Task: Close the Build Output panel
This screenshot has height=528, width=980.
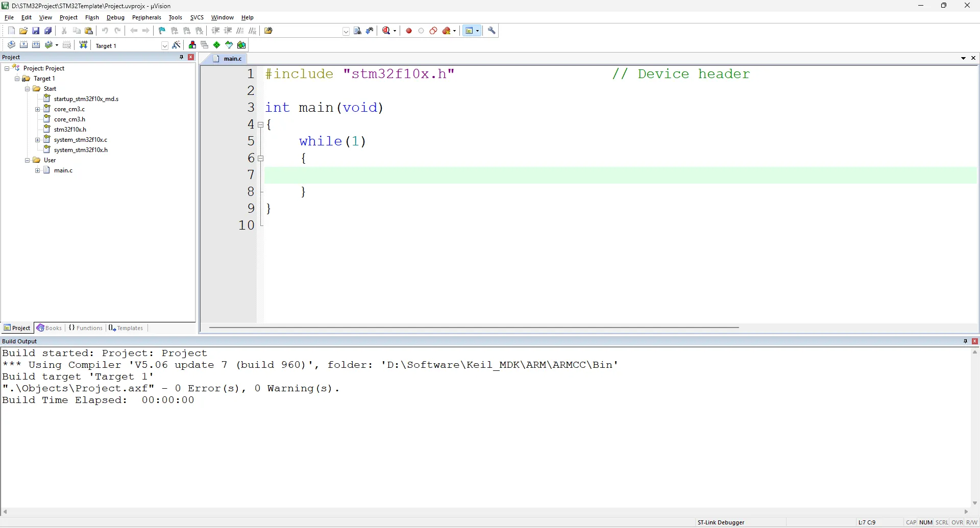Action: pos(975,341)
